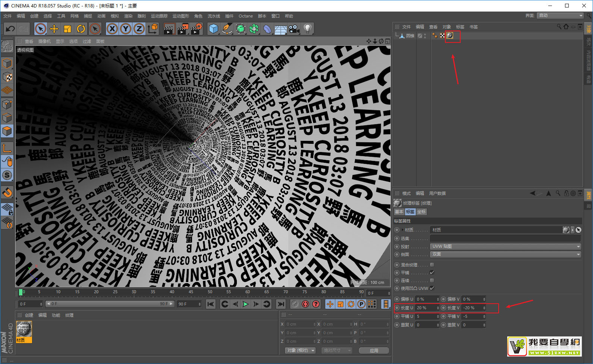Render the active view clapperboard icon
This screenshot has height=364, width=593.
coord(169,29)
